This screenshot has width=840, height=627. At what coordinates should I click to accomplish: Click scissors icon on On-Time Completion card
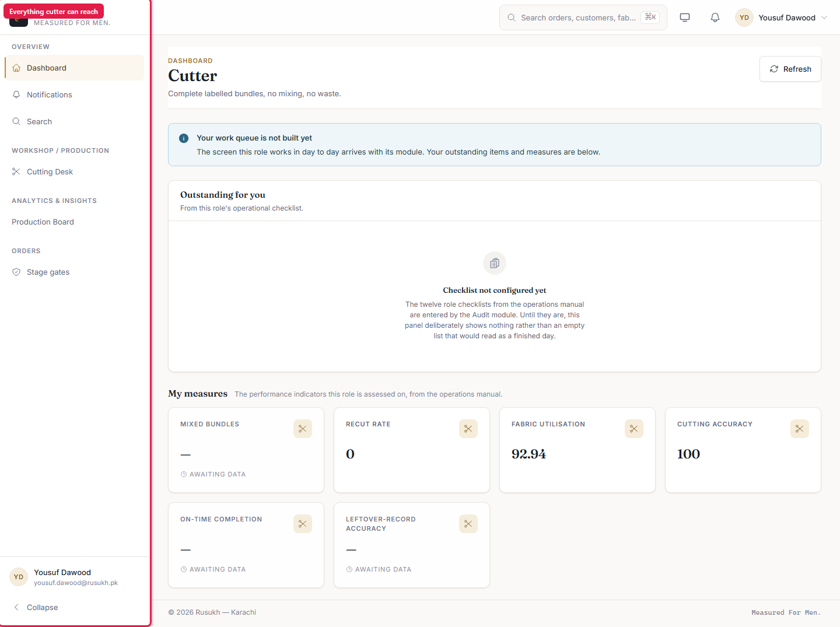click(303, 524)
